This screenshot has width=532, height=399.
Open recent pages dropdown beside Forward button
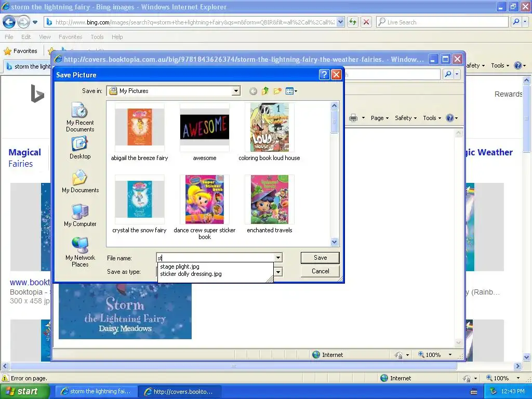pyautogui.click(x=35, y=22)
